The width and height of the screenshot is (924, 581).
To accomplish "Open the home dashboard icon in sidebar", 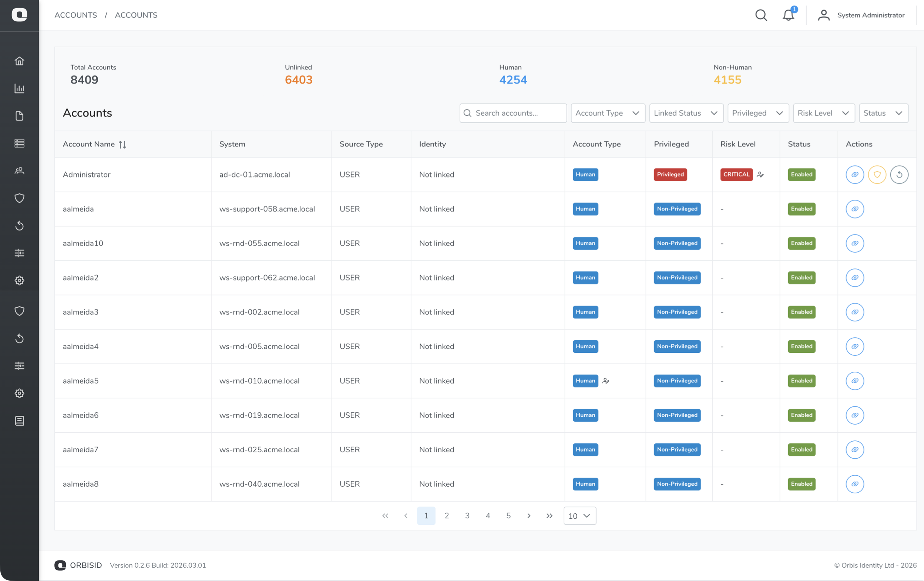I will click(19, 61).
